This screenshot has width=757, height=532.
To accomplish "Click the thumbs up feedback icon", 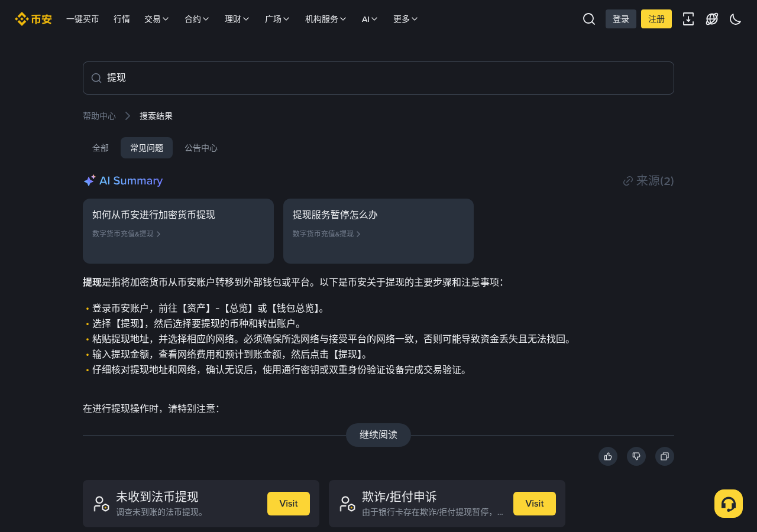I will [x=608, y=456].
